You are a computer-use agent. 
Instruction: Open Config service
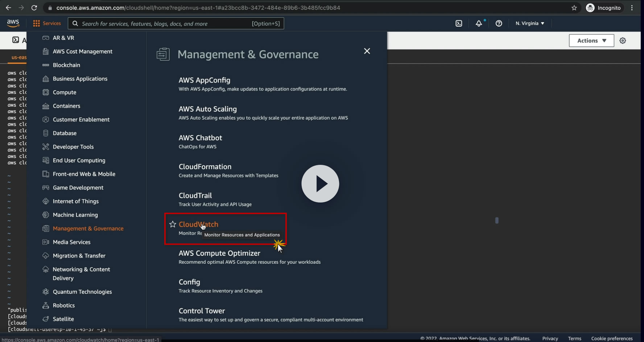189,282
